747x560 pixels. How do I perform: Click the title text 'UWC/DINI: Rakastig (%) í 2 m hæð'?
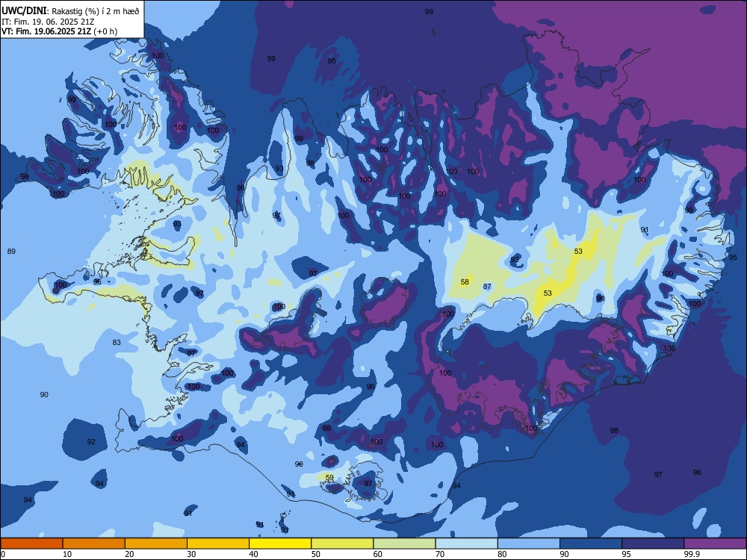click(71, 11)
